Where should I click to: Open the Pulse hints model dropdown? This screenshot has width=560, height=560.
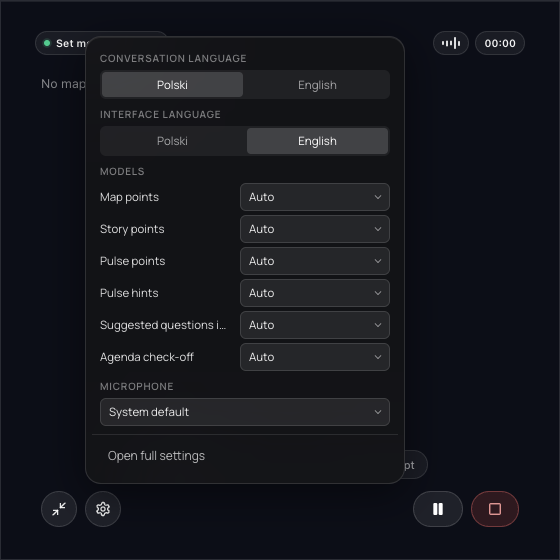[x=315, y=293]
